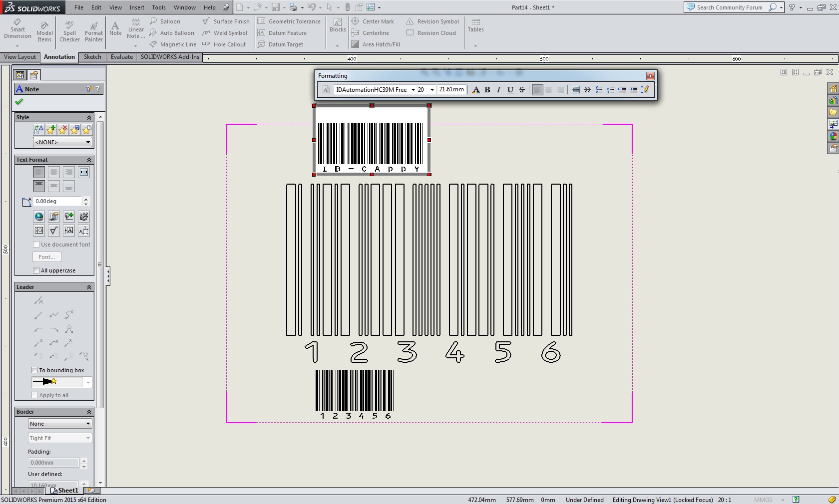Viewport: 839px width, 504px height.
Task: Switch to the Sketch tab
Action: pyautogui.click(x=92, y=57)
